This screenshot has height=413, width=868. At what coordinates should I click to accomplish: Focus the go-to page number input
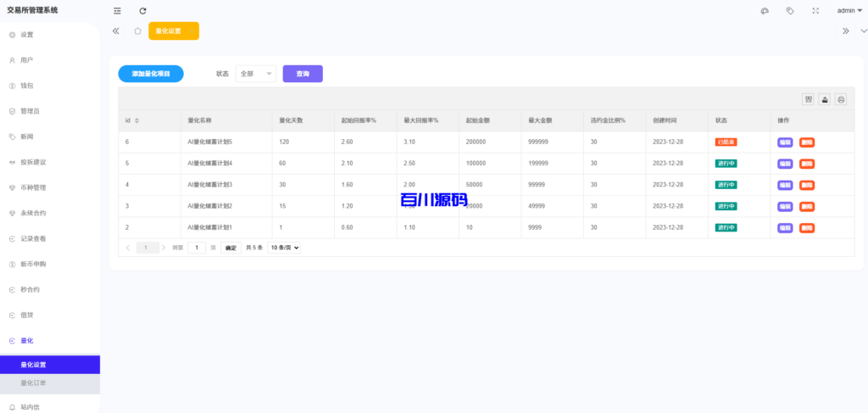pyautogui.click(x=197, y=248)
